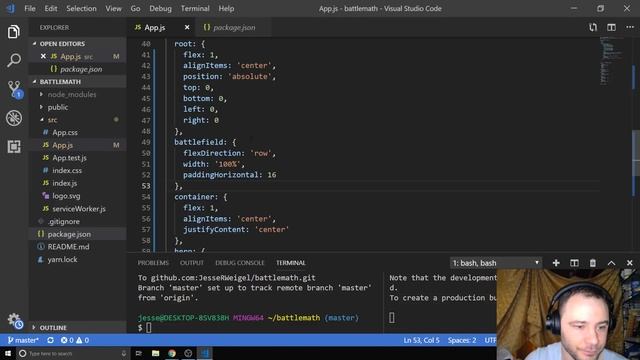
Task: Click the VS Code taskbar icon
Action: (204, 353)
